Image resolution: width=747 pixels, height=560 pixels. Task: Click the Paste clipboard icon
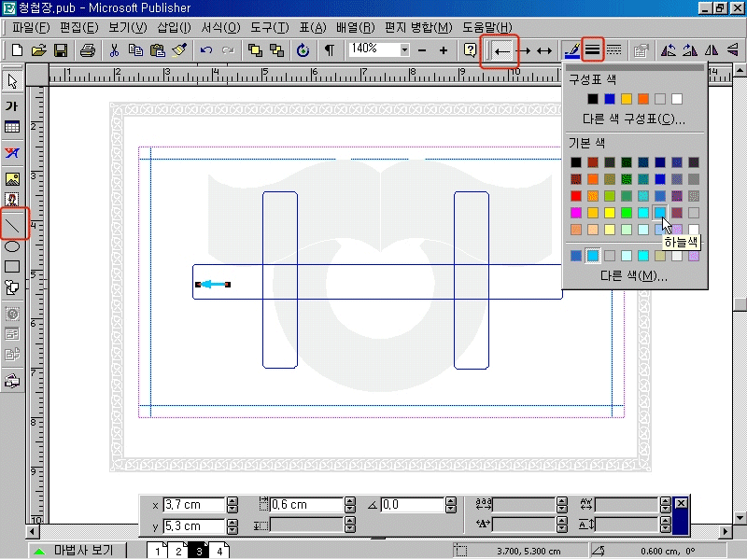click(158, 50)
